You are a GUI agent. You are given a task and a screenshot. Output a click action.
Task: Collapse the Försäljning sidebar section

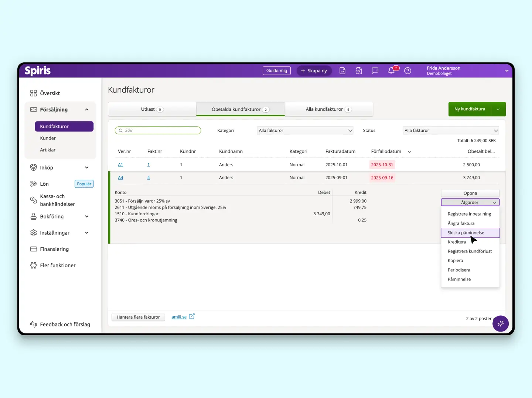pos(87,110)
